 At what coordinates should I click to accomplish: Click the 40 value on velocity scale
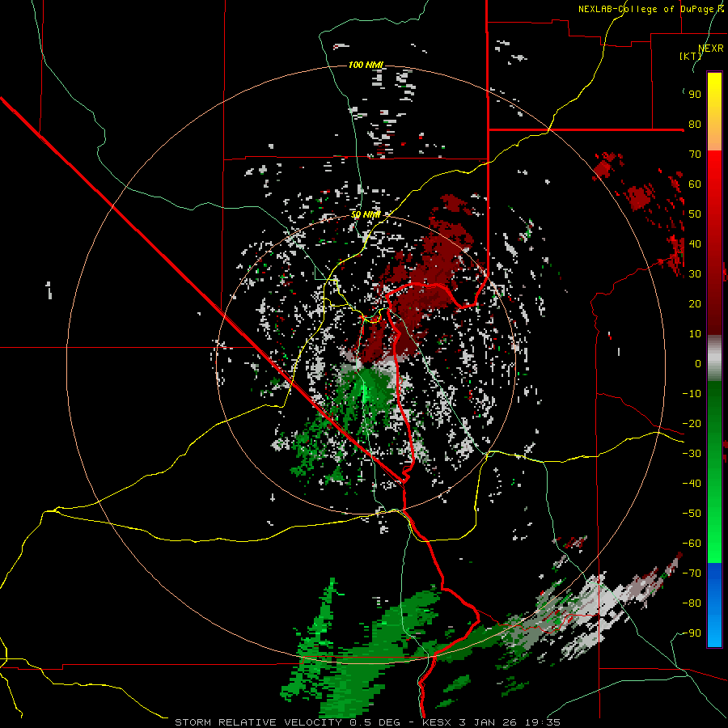click(x=695, y=243)
